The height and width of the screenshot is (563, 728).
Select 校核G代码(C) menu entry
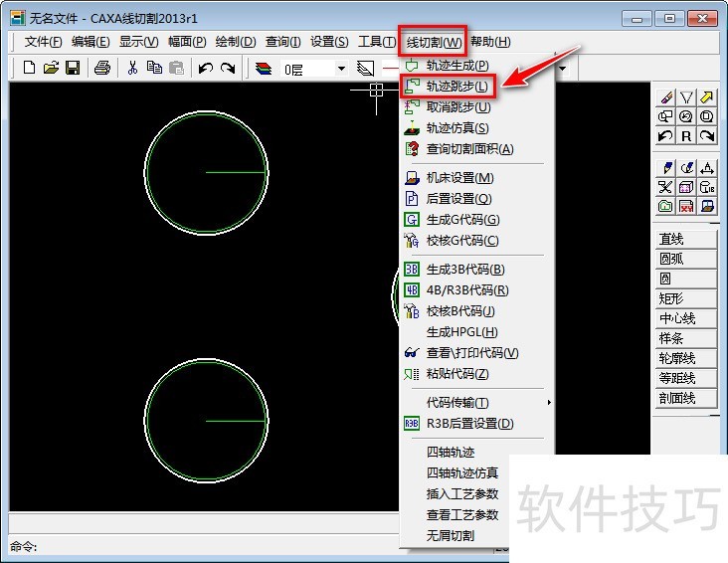coord(477,241)
